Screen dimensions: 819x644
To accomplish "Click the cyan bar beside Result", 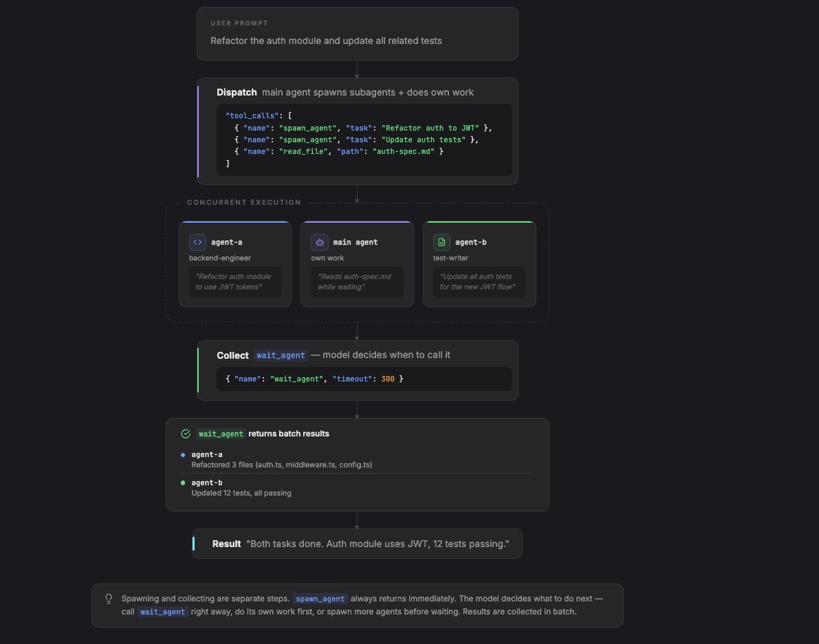I will 194,544.
